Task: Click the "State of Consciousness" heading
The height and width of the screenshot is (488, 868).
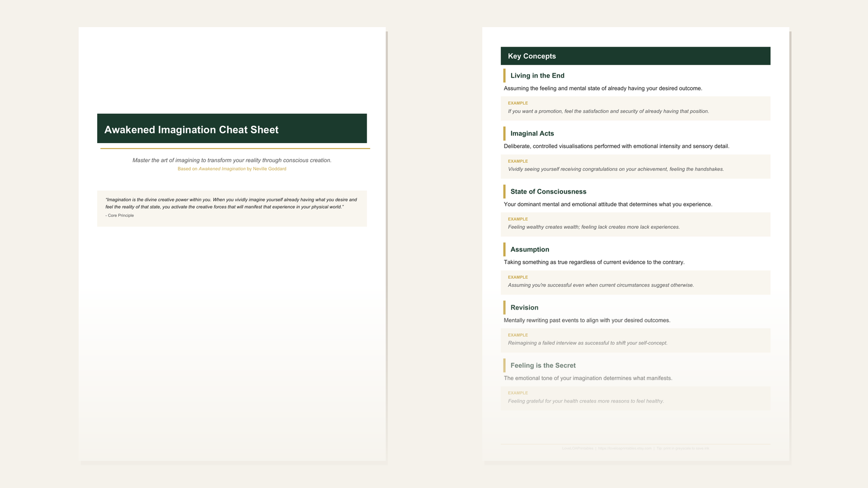Action: pos(548,191)
